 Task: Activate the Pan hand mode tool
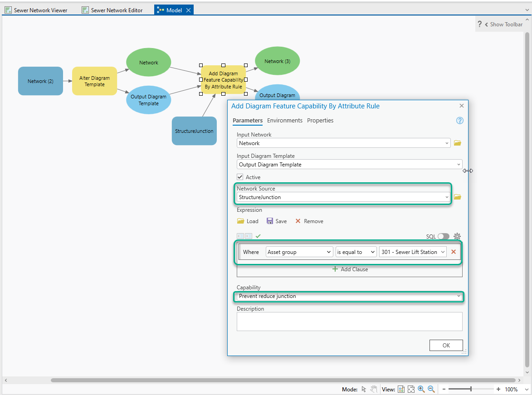pos(373,389)
